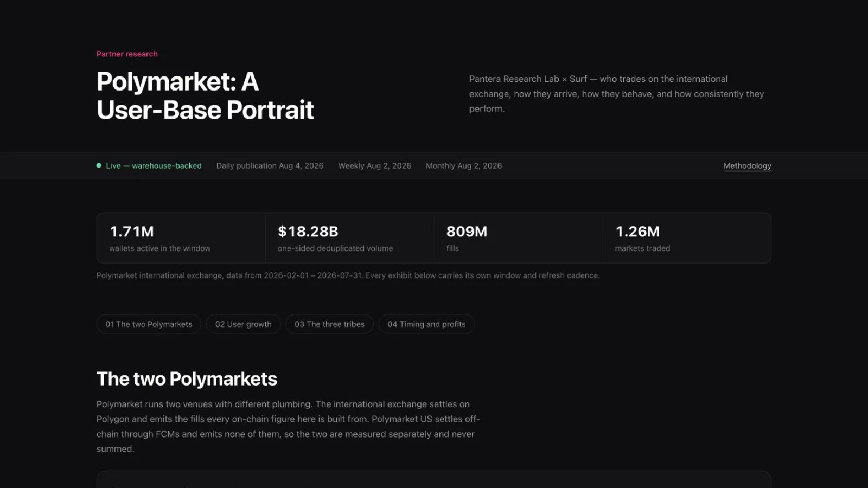Click the Polymarket: A User-Base Portrait title
The height and width of the screenshot is (488, 868).
pyautogui.click(x=205, y=96)
